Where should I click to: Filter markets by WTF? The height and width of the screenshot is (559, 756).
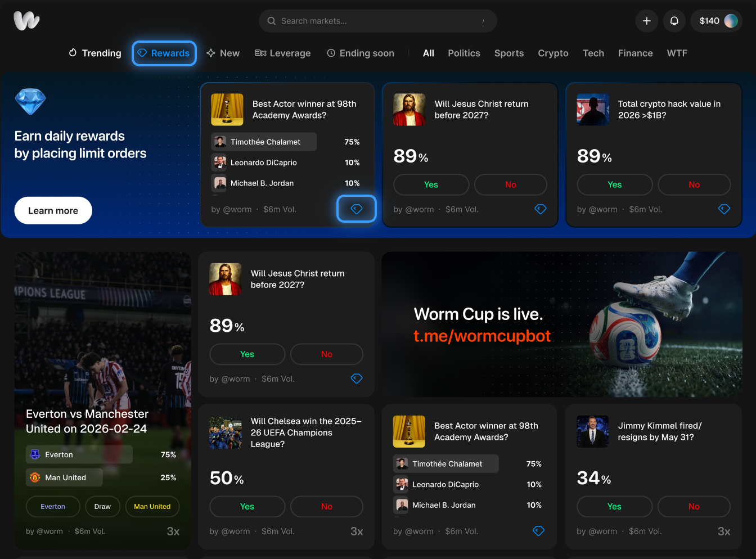pos(677,53)
